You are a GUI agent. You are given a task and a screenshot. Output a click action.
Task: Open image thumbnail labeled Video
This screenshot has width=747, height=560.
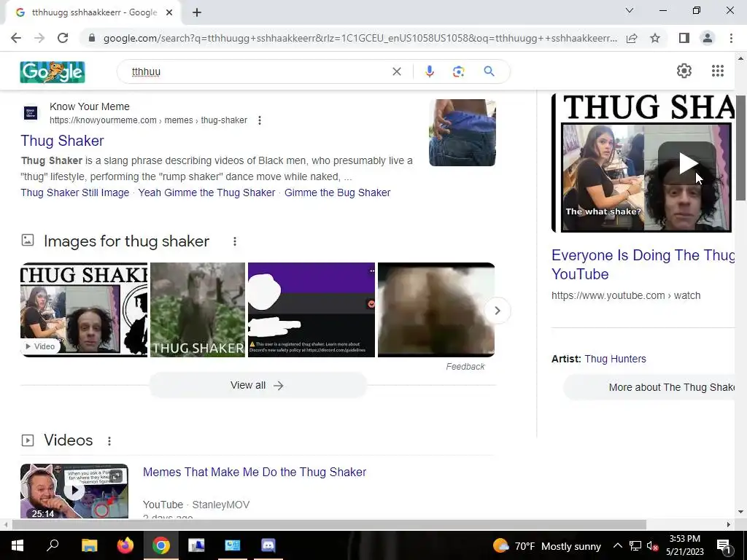pos(84,309)
